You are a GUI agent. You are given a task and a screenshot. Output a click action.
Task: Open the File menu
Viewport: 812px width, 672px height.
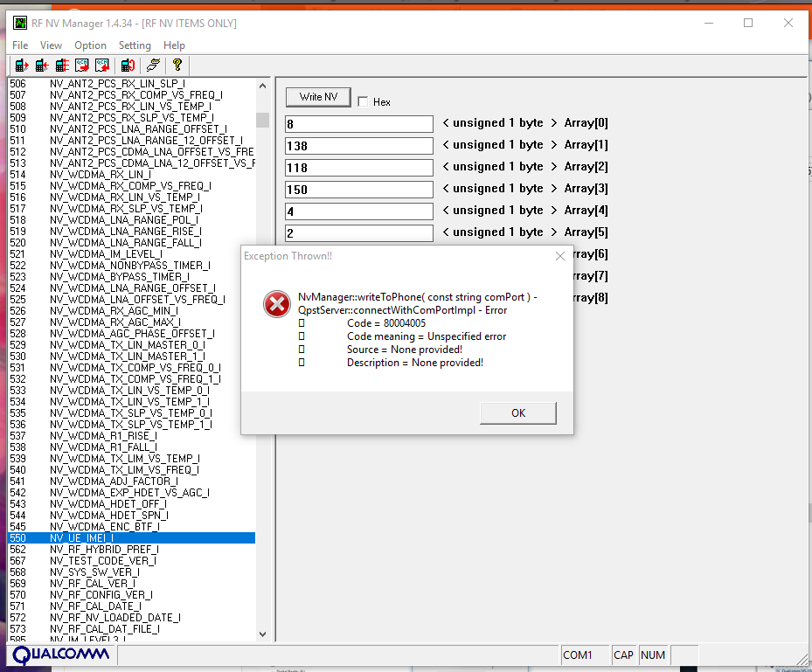pos(20,45)
